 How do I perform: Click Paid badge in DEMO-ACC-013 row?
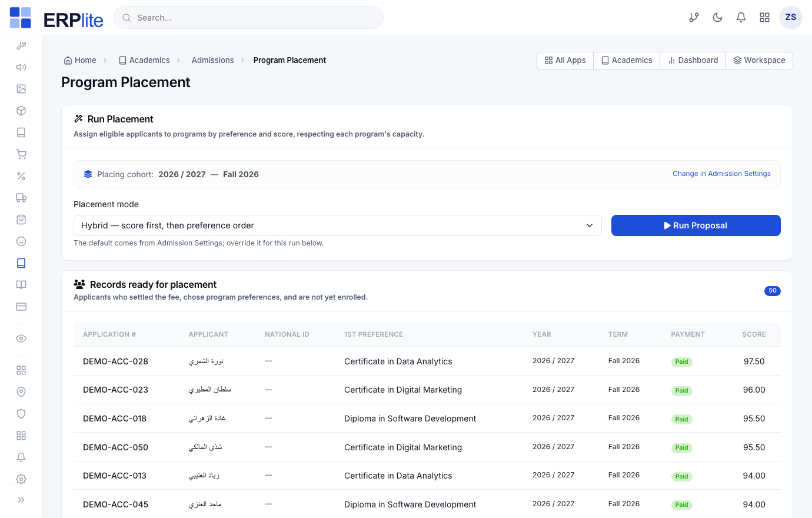tap(682, 476)
